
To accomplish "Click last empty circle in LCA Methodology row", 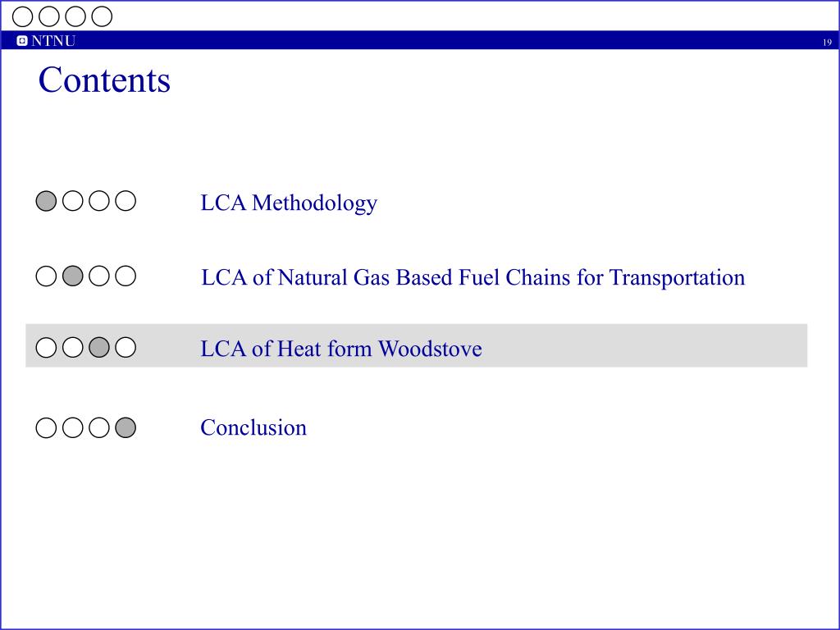I will pos(126,201).
